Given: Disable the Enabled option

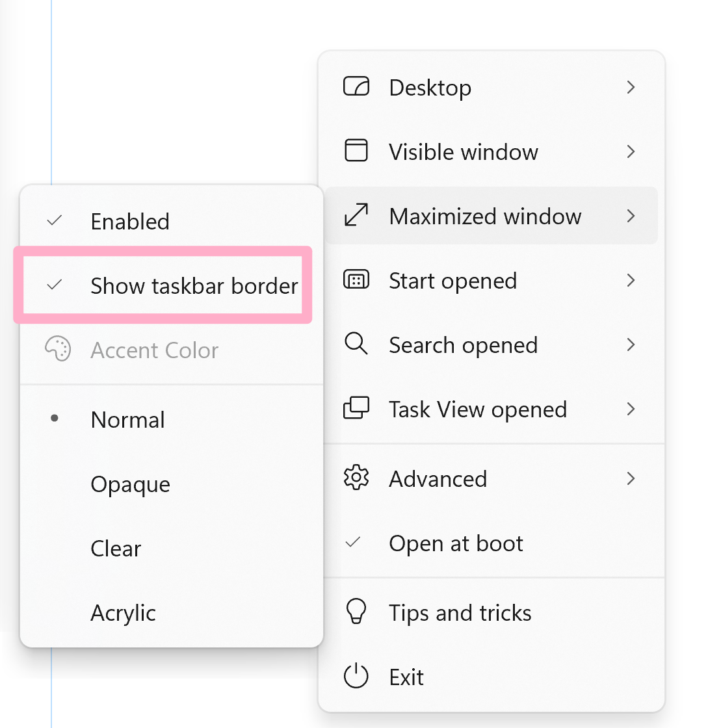Looking at the screenshot, I should (x=130, y=221).
